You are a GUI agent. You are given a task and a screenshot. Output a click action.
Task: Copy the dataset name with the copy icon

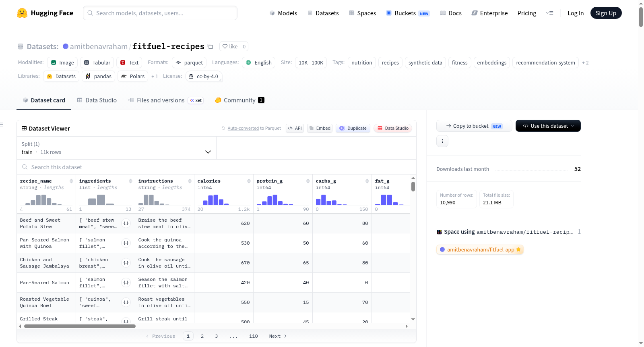click(210, 46)
